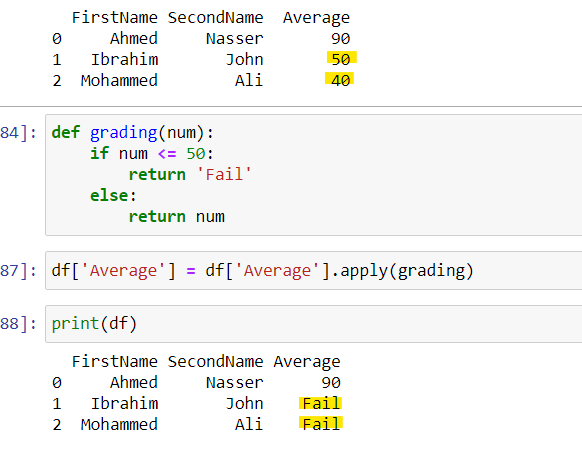
Task: Click the cell prompt number 84
Action: tap(18, 133)
